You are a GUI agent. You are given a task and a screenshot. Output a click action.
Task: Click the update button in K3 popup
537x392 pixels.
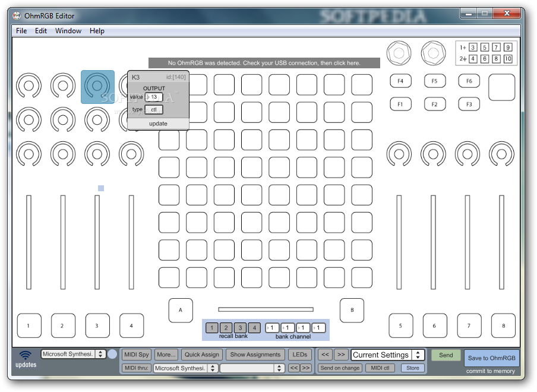click(158, 124)
